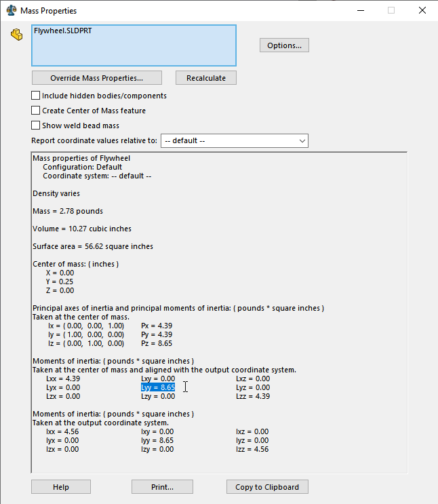Open the coordinate system default dropdown
This screenshot has width=438, height=504.
(x=234, y=140)
